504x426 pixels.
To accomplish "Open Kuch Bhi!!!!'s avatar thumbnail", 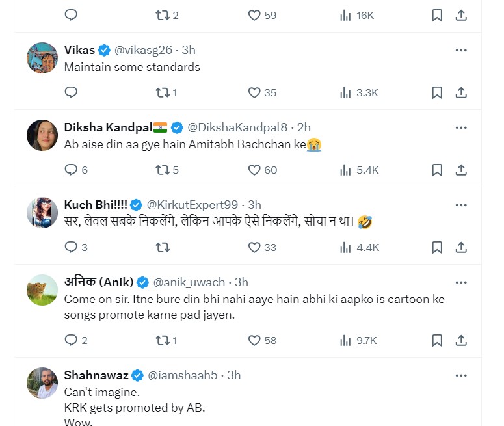I will tap(42, 213).
